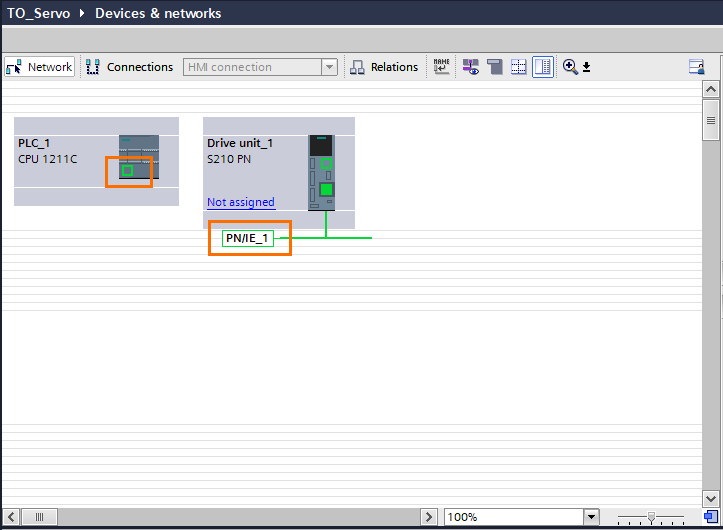Click the zoom magnifier icon
723x530 pixels.
click(x=570, y=67)
